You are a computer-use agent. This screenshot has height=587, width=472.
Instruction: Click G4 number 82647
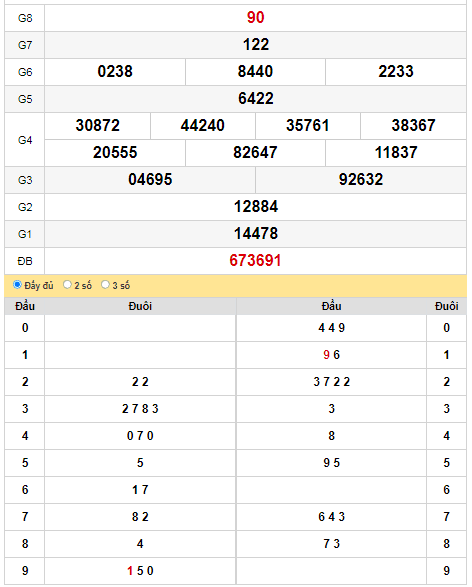tap(255, 152)
